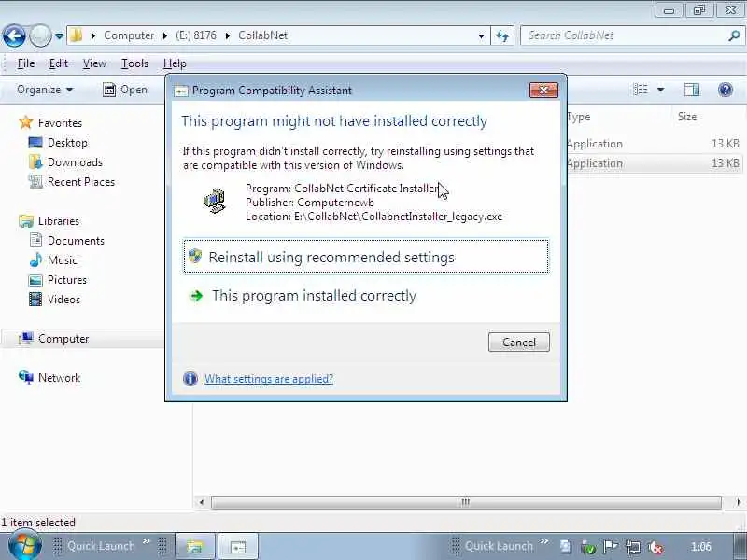Viewport: 747px width, 560px height.
Task: Click the info icon beside settings link
Action: (190, 379)
